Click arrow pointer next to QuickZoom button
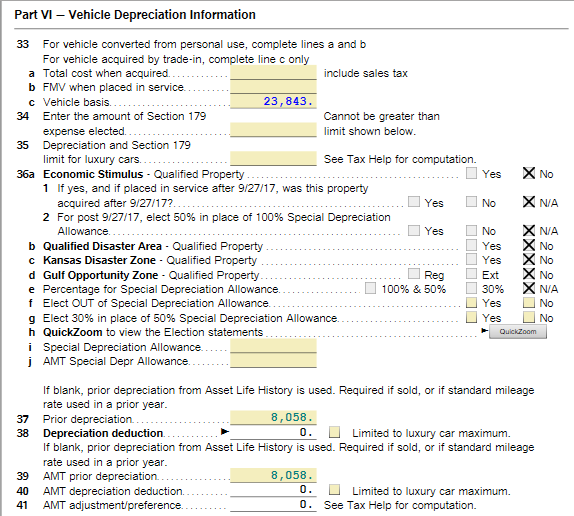 [x=485, y=330]
